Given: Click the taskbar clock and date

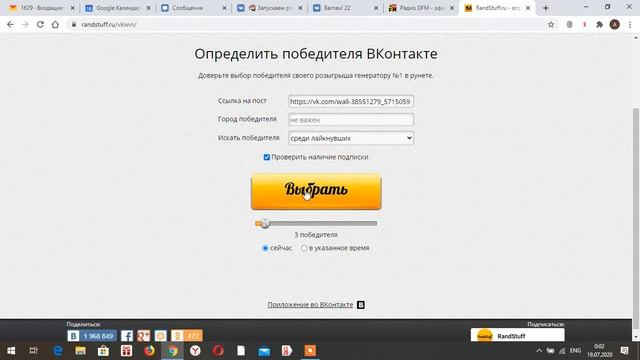Looking at the screenshot, I should click(599, 351).
